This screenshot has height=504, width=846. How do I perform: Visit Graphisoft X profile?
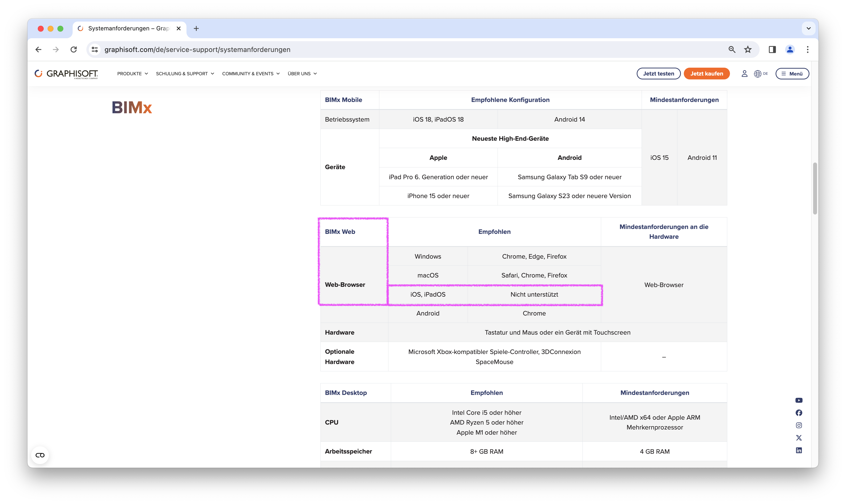click(799, 438)
